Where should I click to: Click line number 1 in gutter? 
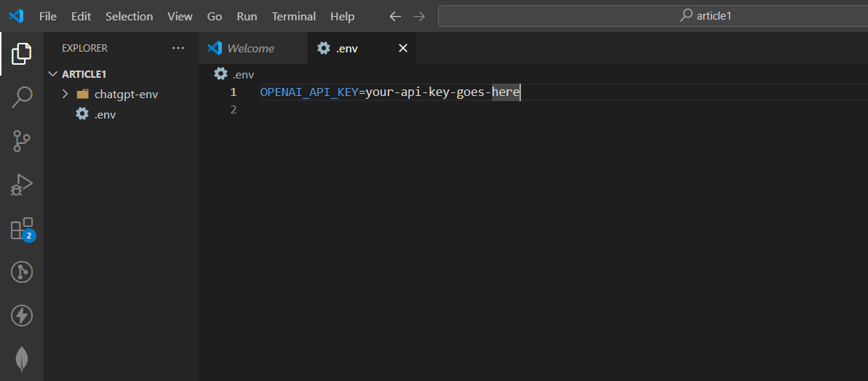click(234, 92)
